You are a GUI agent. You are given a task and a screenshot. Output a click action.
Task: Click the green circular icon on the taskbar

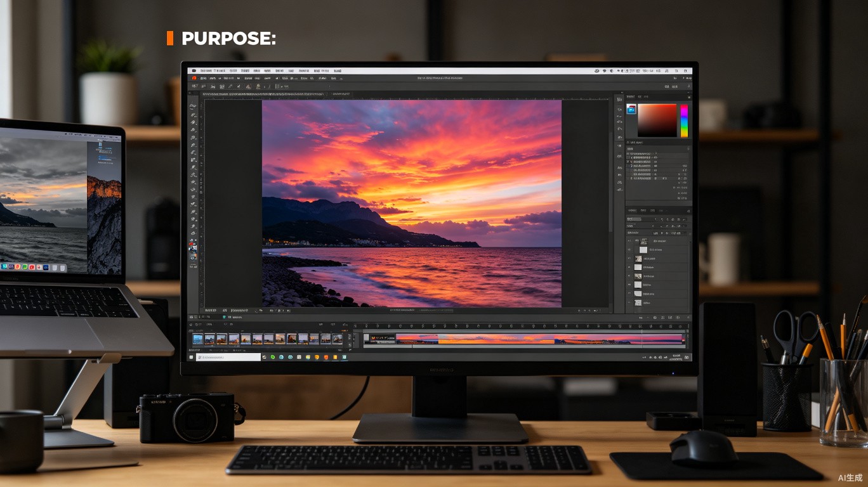273,357
